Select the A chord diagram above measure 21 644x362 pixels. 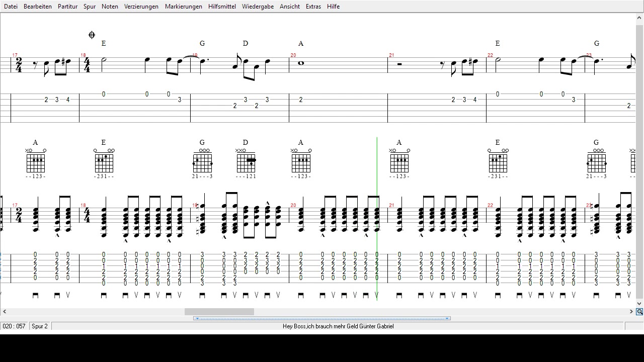pos(399,162)
